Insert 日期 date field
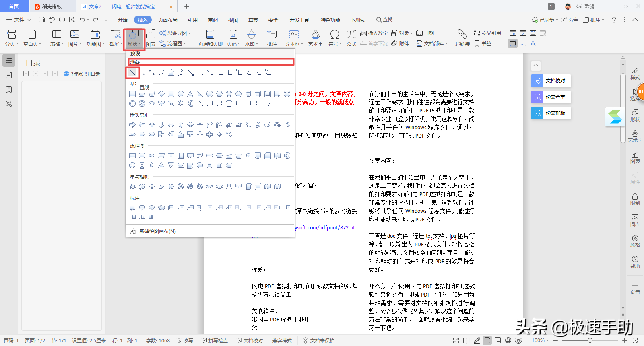This screenshot has width=644, height=346. (x=425, y=33)
